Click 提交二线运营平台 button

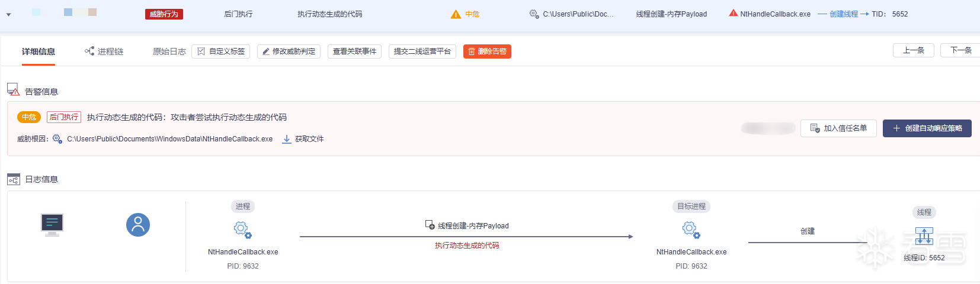pos(422,51)
